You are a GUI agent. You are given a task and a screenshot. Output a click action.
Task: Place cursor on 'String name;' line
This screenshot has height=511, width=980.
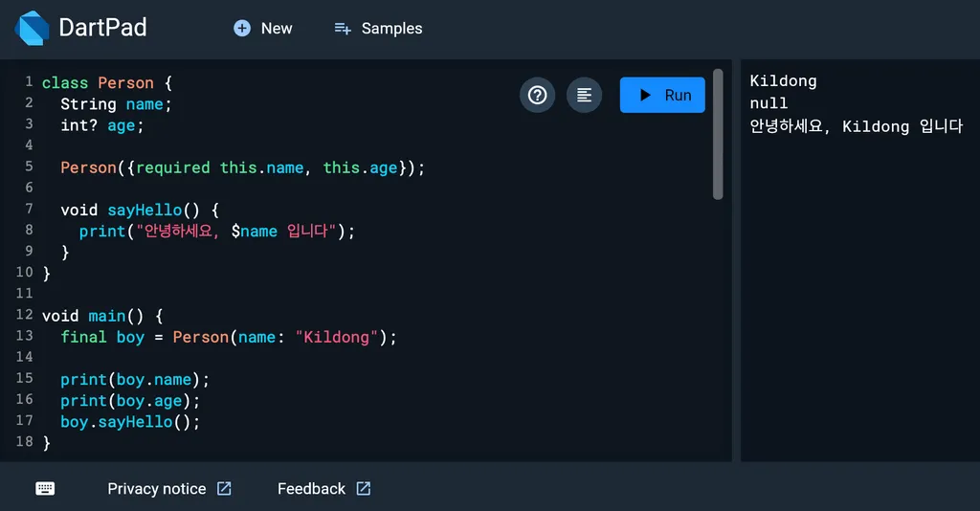point(116,103)
